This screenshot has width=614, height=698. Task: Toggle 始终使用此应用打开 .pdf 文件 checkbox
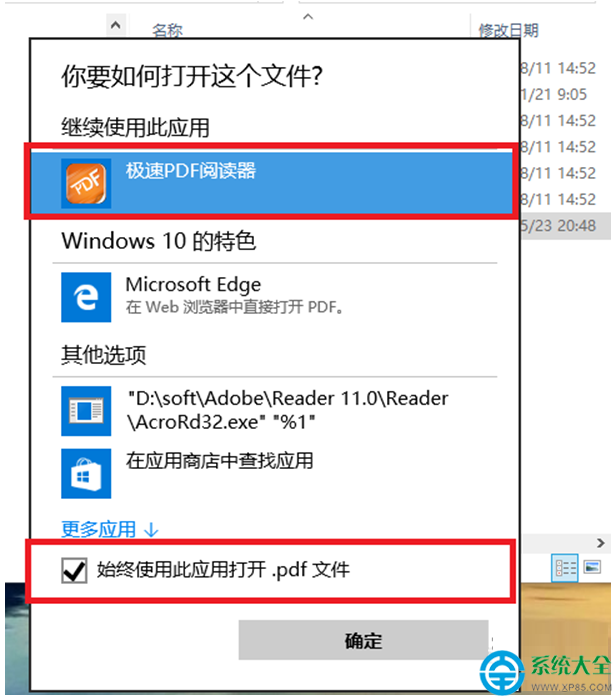(74, 570)
